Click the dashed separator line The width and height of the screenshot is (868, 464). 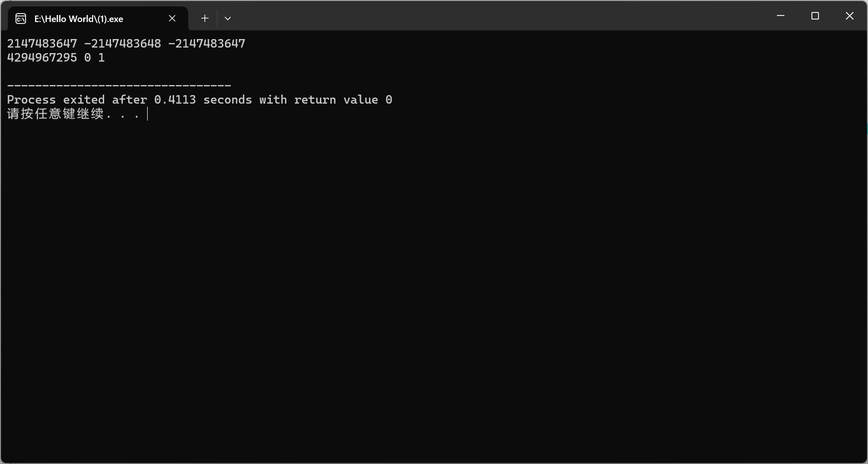[x=119, y=86]
